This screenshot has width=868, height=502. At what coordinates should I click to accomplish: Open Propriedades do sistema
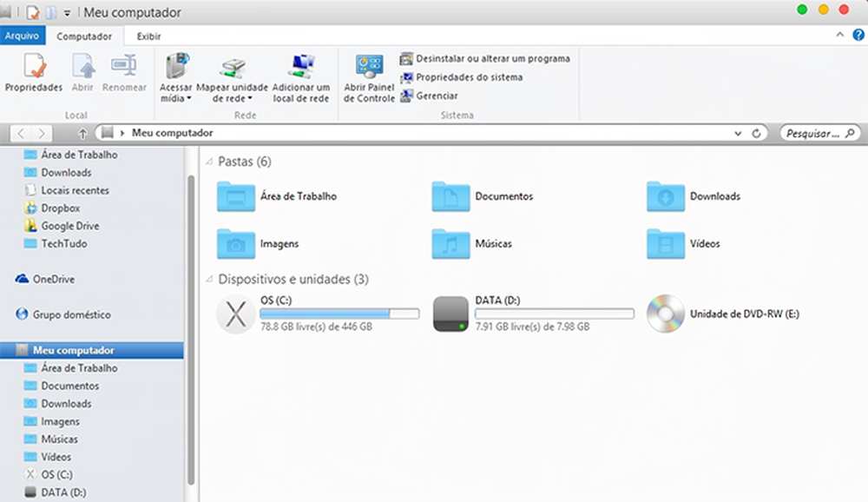[x=470, y=77]
